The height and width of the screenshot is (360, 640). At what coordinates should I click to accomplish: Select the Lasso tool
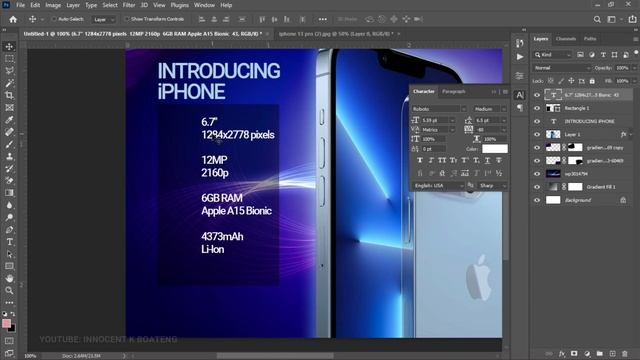pyautogui.click(x=9, y=71)
